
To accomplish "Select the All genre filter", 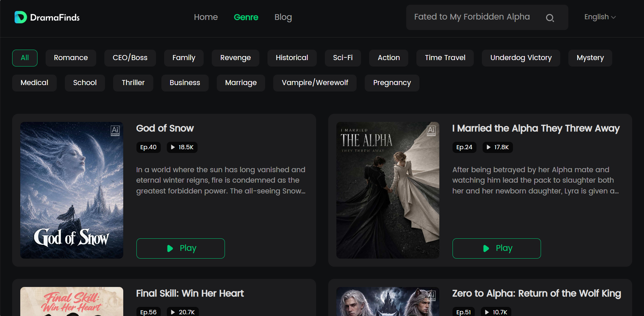I will [x=25, y=58].
